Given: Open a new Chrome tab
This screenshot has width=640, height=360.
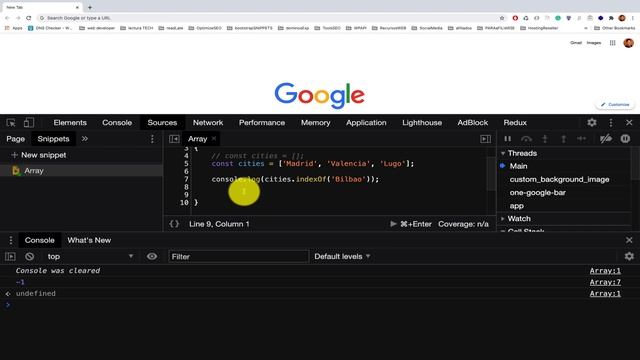Looking at the screenshot, I should pos(90,7).
